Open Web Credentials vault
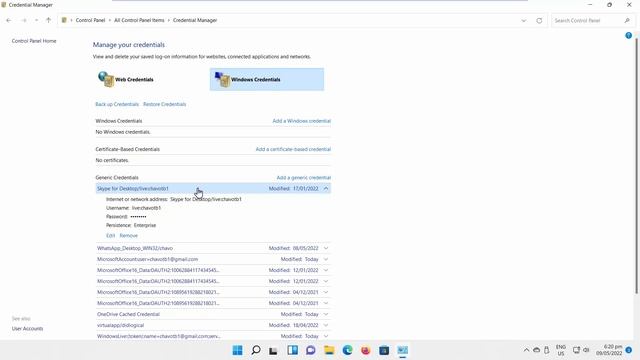The height and width of the screenshot is (360, 640). click(x=126, y=79)
